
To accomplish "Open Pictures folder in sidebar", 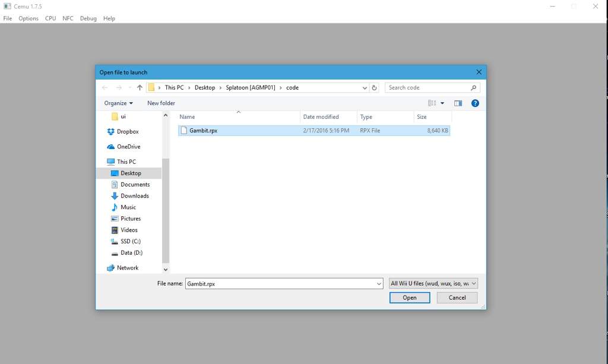I will click(130, 219).
